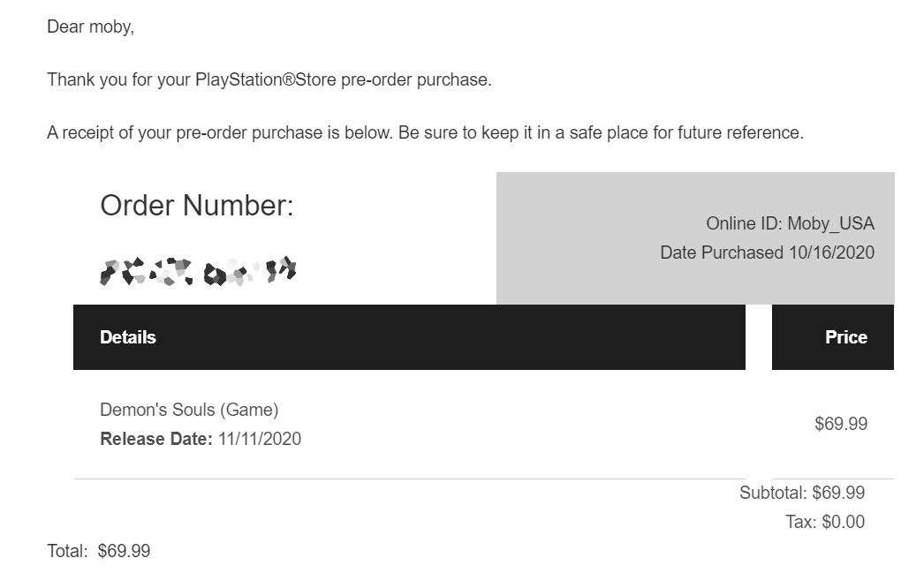Click the "Details" column header
Viewport: 924px width, 573px height.
(128, 337)
